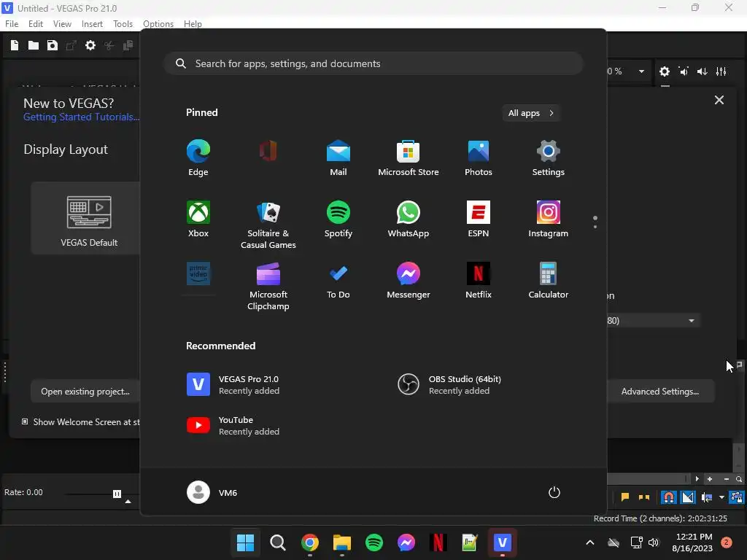
Task: Open pinned Mail app
Action: click(338, 157)
